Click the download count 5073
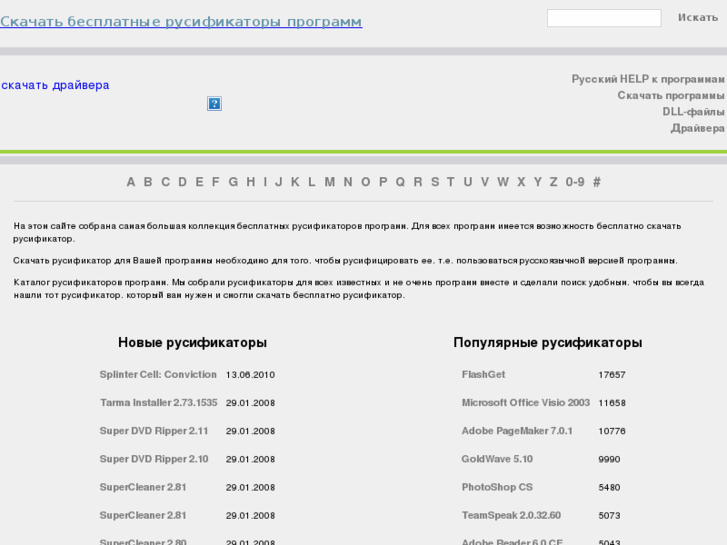 [609, 516]
